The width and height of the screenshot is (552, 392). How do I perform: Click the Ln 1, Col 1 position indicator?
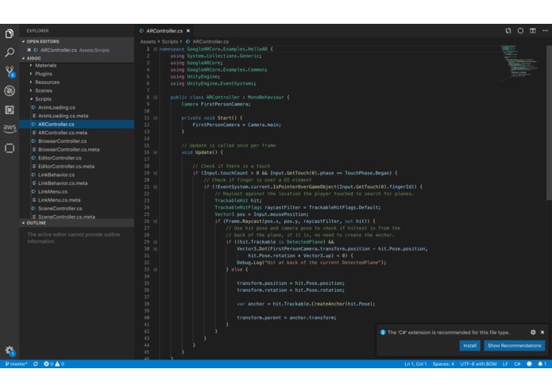click(x=415, y=364)
